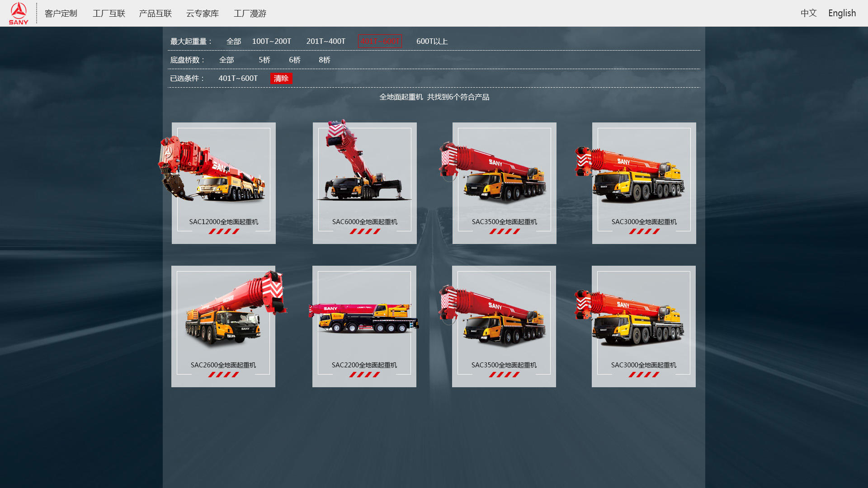The width and height of the screenshot is (868, 488).
Task: Filter by 5桥 chassis axles
Action: (x=264, y=60)
